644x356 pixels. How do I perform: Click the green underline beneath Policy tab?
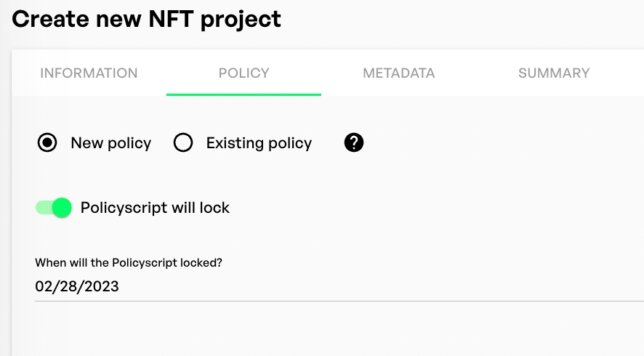243,94
